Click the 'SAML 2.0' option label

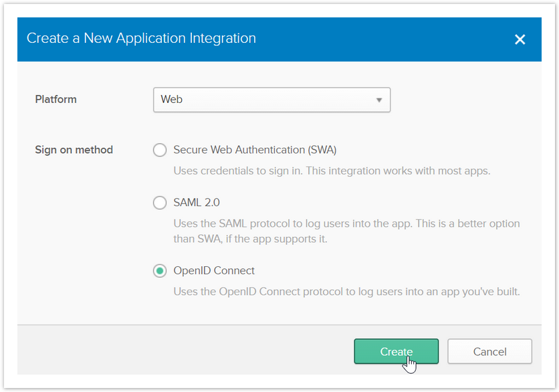click(196, 203)
